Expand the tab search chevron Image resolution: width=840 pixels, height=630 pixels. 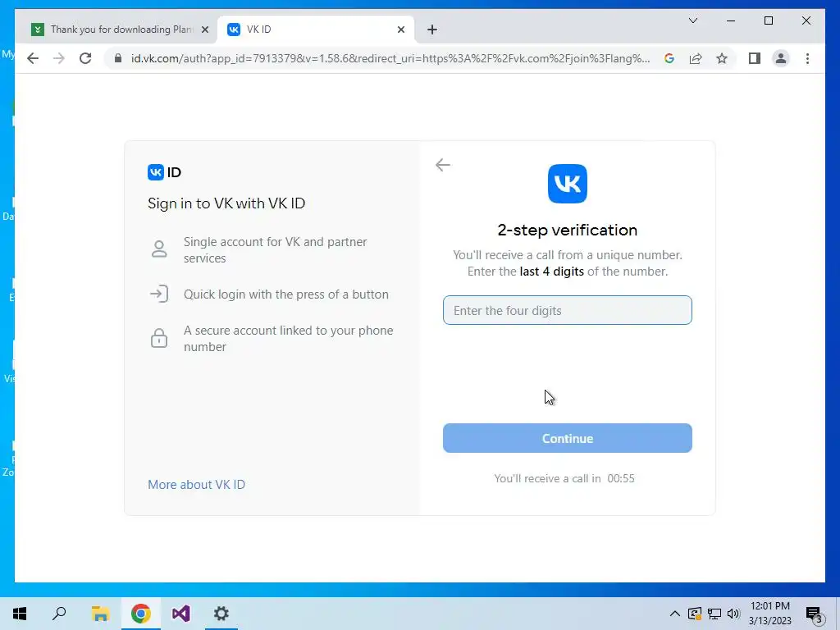(692, 21)
